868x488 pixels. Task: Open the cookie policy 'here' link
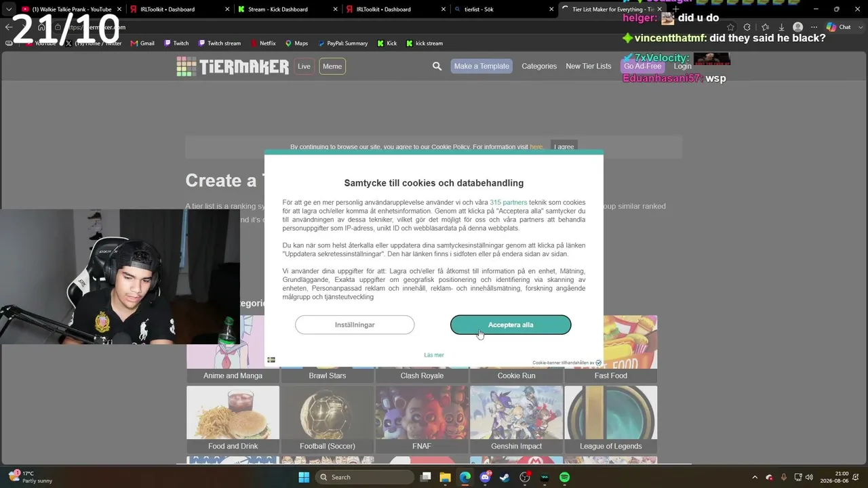(536, 147)
